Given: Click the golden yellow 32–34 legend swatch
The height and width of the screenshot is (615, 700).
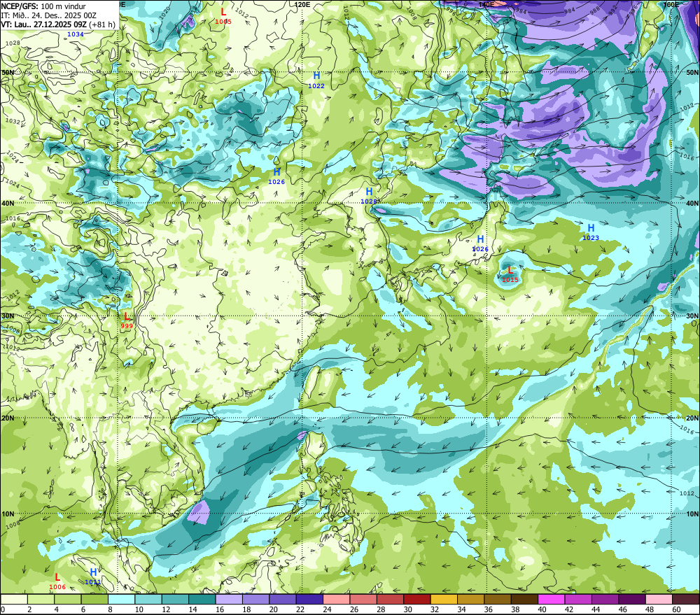Looking at the screenshot, I should click(444, 599).
